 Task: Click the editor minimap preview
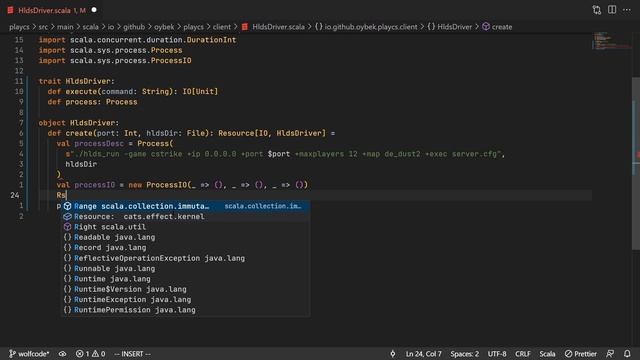[611, 41]
